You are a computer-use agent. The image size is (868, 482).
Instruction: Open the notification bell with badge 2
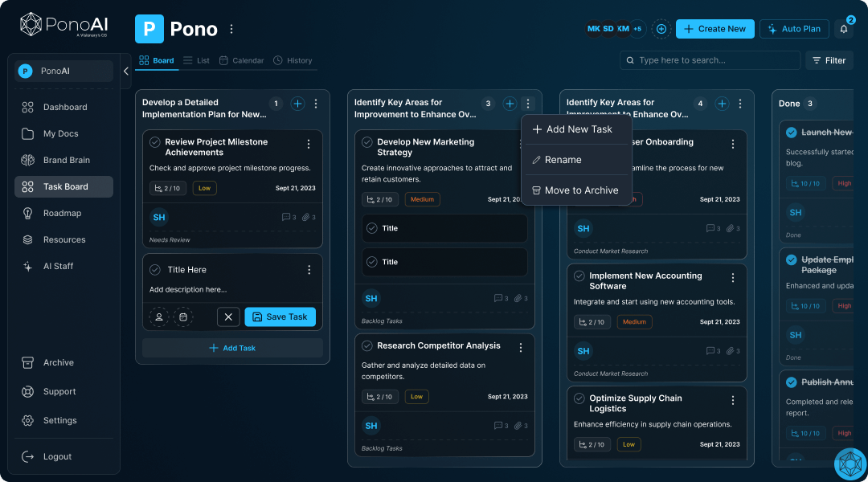coord(842,29)
